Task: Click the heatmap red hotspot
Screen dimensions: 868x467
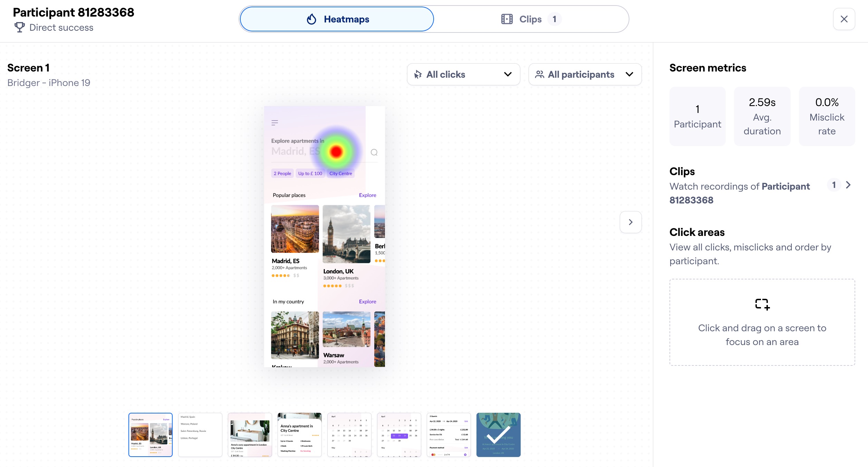Action: 336,152
